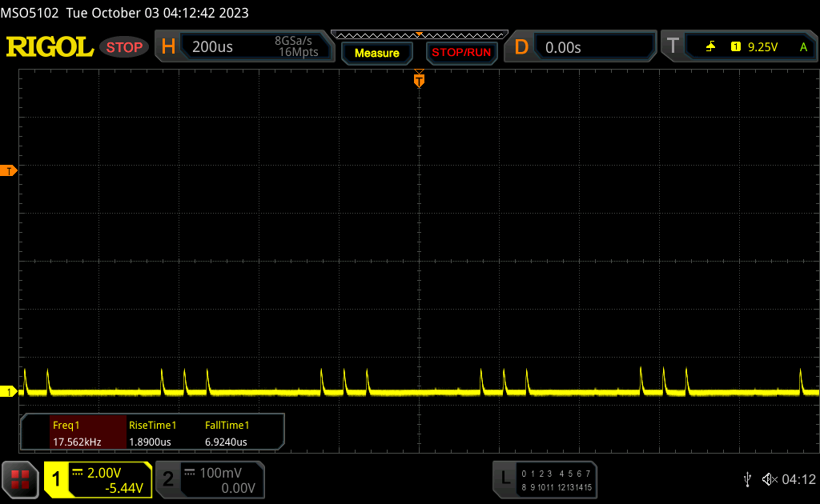Click the trigger level marker on left edge
The height and width of the screenshot is (504, 820).
click(8, 170)
